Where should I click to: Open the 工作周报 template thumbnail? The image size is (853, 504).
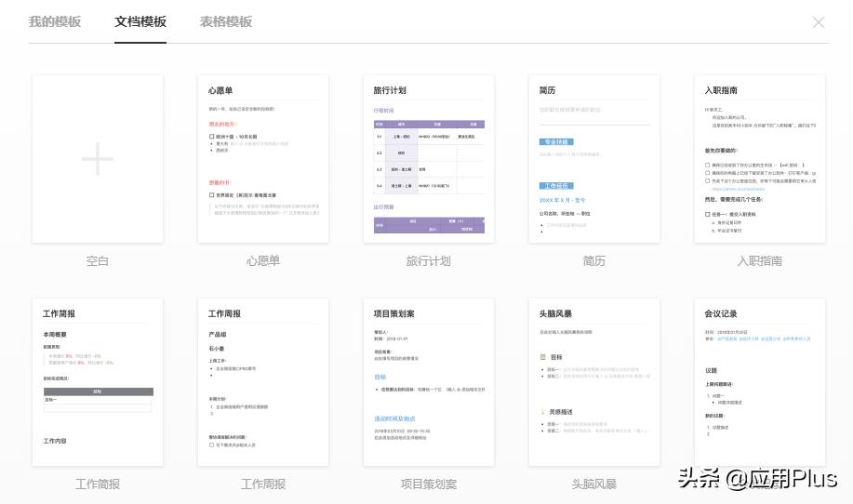click(x=263, y=381)
